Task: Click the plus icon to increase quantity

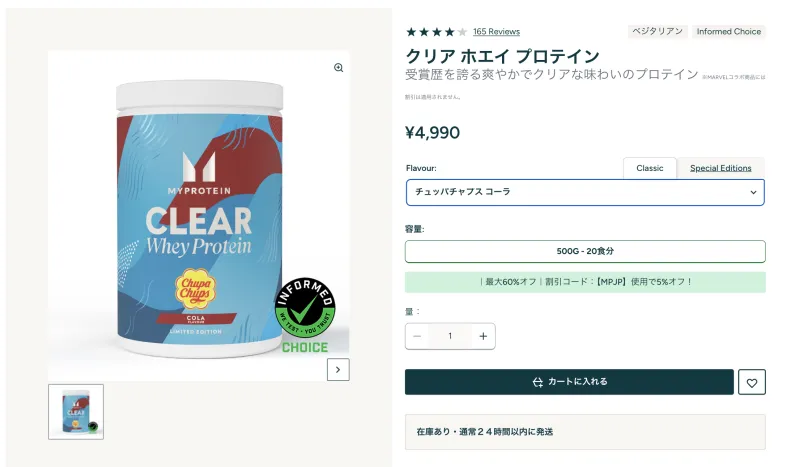Action: click(x=483, y=336)
